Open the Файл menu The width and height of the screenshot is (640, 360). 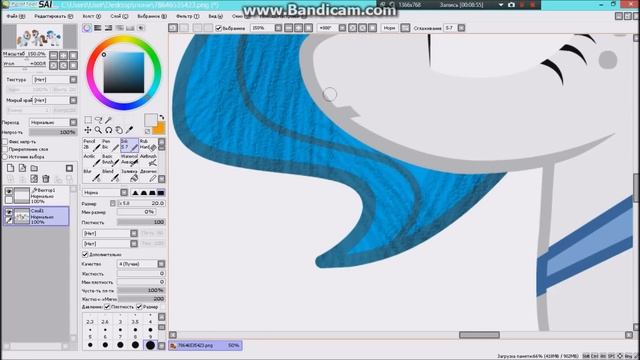16,16
